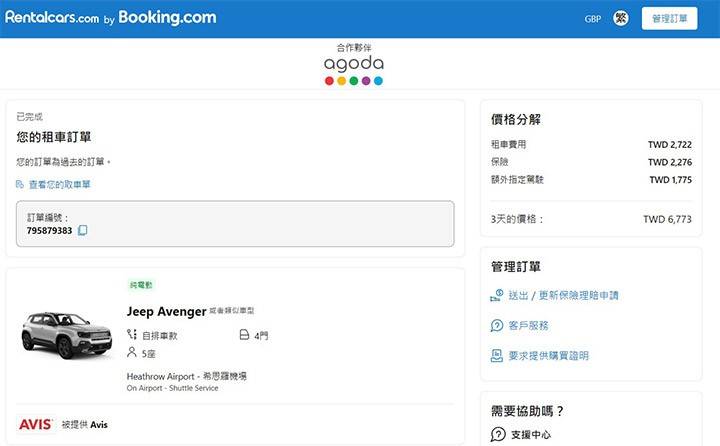Select the 客戶服務 link
This screenshot has height=446, width=720.
(x=530, y=326)
